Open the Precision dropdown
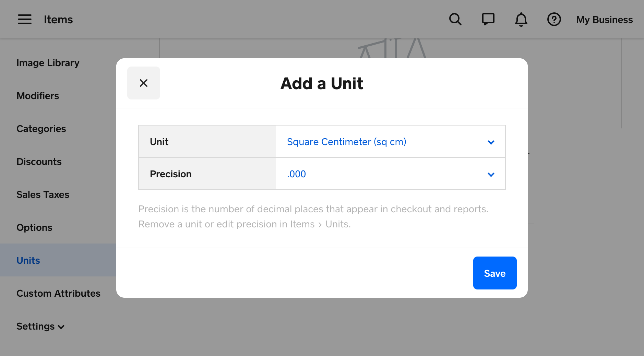644x356 pixels. 390,174
